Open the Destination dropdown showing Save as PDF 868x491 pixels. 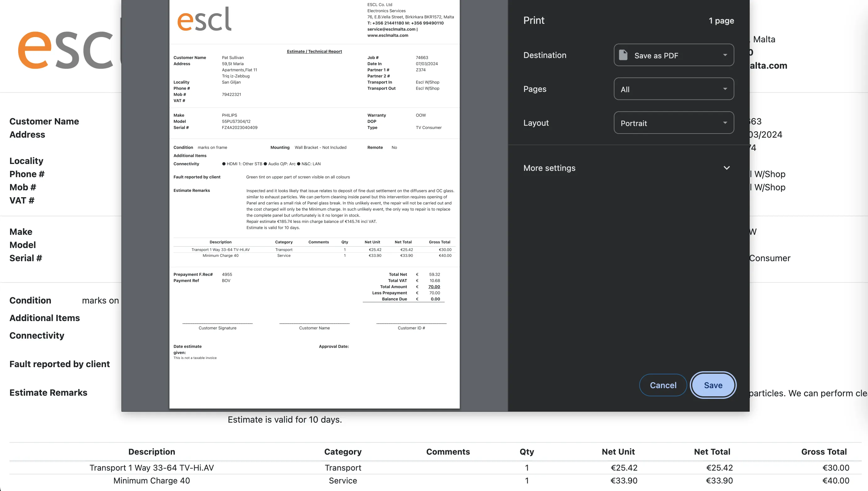(x=674, y=55)
